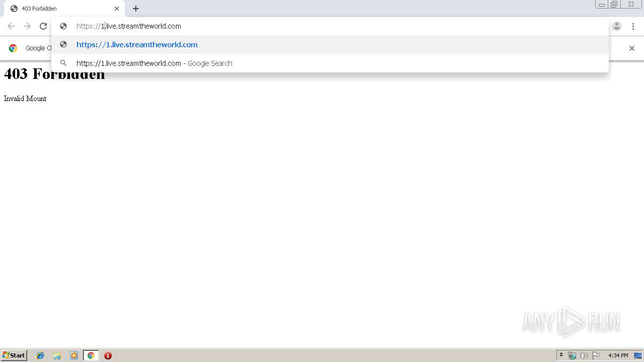644x362 pixels.
Task: Click the red Opera icon on taskbar
Action: click(108, 355)
